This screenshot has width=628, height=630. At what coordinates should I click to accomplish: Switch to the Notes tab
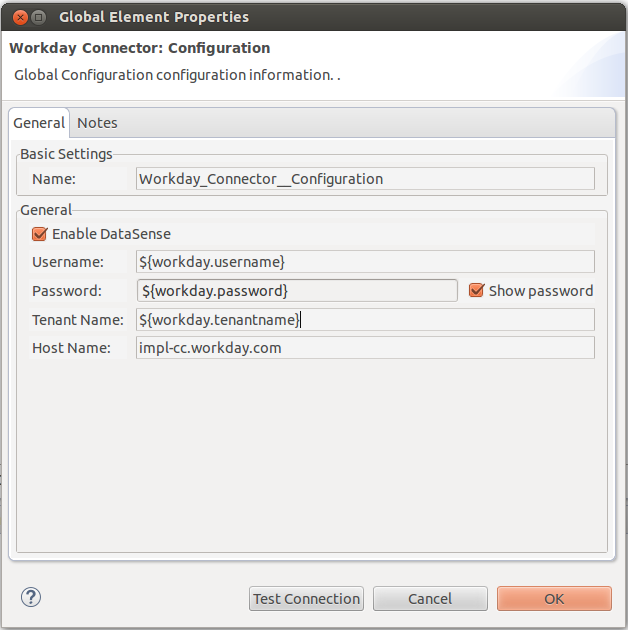pyautogui.click(x=97, y=123)
